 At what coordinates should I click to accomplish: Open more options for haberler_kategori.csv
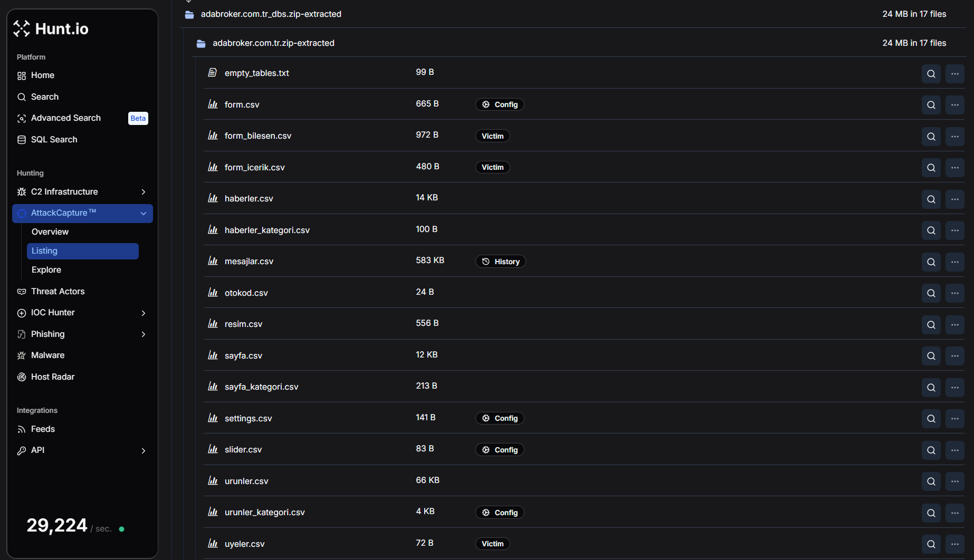[955, 230]
